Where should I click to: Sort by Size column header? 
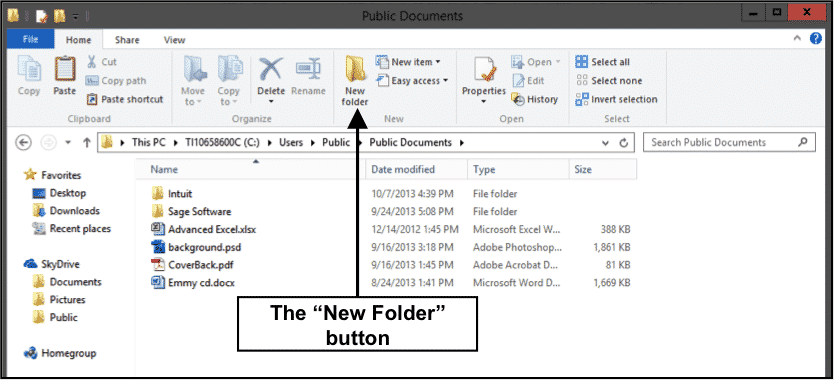point(602,169)
